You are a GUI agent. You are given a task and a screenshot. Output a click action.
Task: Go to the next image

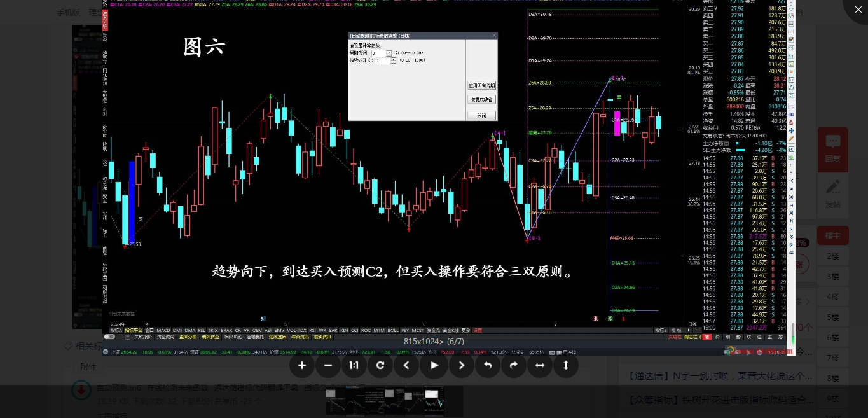pos(462,365)
